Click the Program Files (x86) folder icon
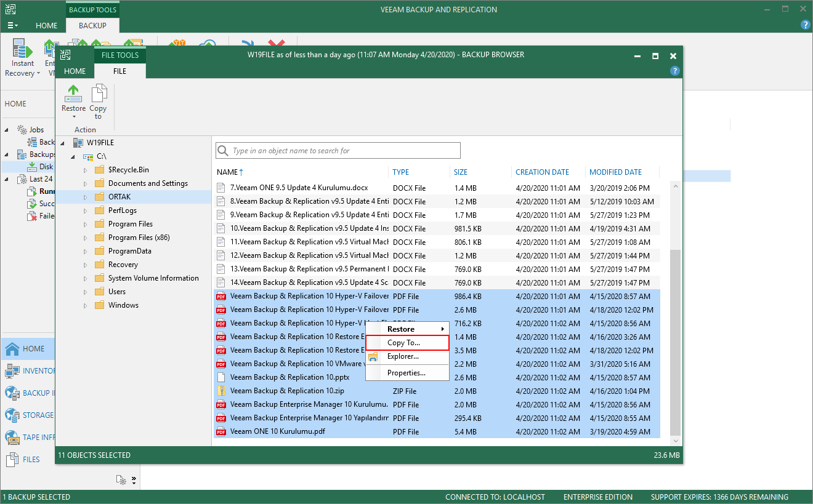 point(99,238)
